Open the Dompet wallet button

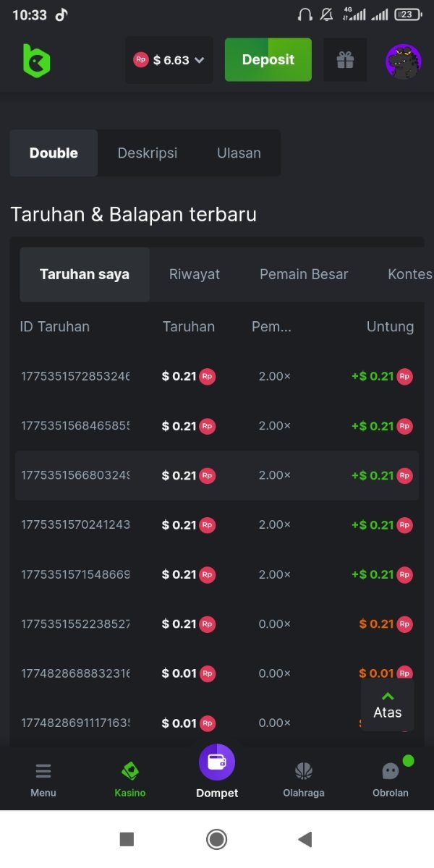pos(217,763)
